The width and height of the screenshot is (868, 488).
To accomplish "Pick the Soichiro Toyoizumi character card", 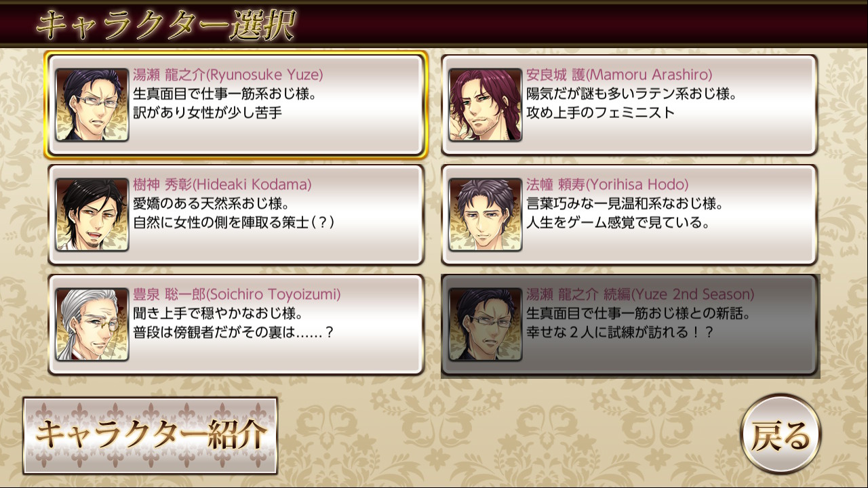I will [236, 325].
